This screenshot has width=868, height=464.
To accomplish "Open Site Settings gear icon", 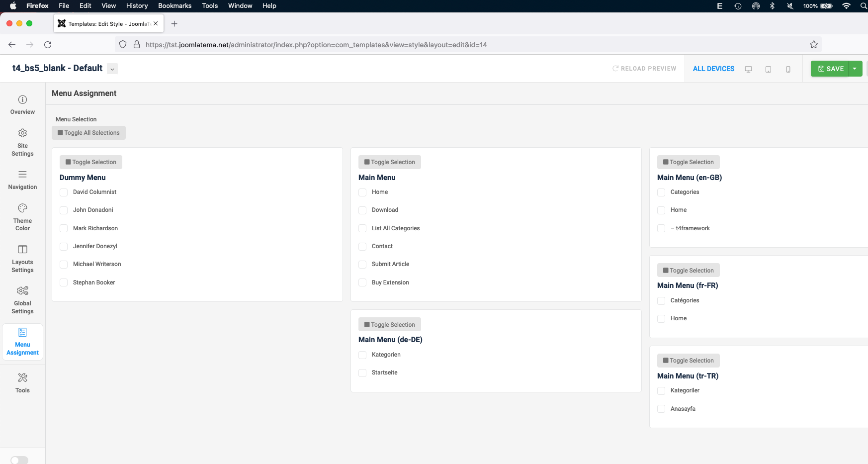I will (x=22, y=133).
